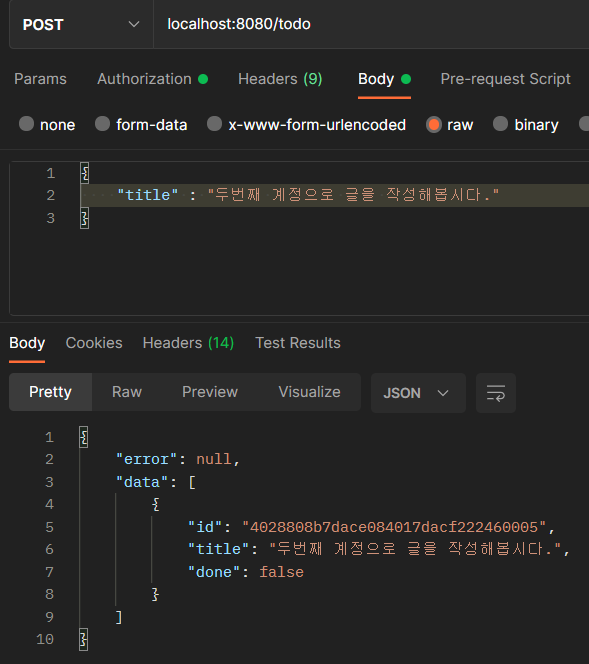The height and width of the screenshot is (664, 589).
Task: Select the Pretty response view
Action: click(50, 392)
